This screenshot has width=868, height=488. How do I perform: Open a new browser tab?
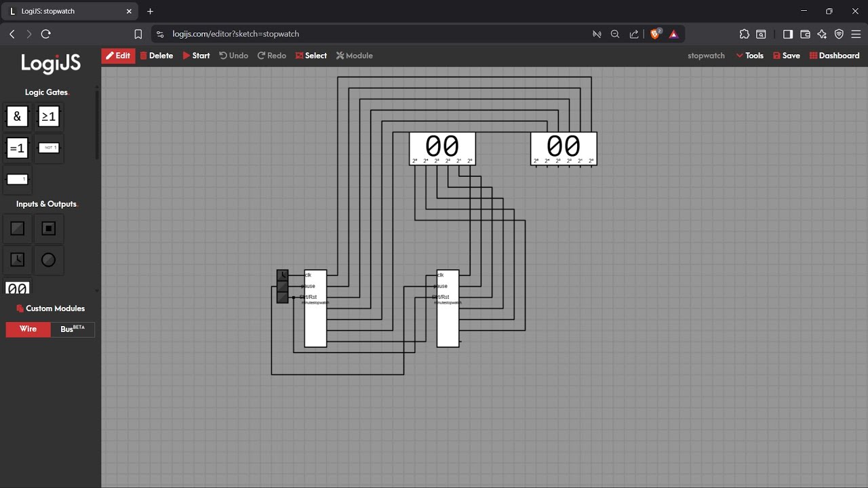click(x=150, y=12)
